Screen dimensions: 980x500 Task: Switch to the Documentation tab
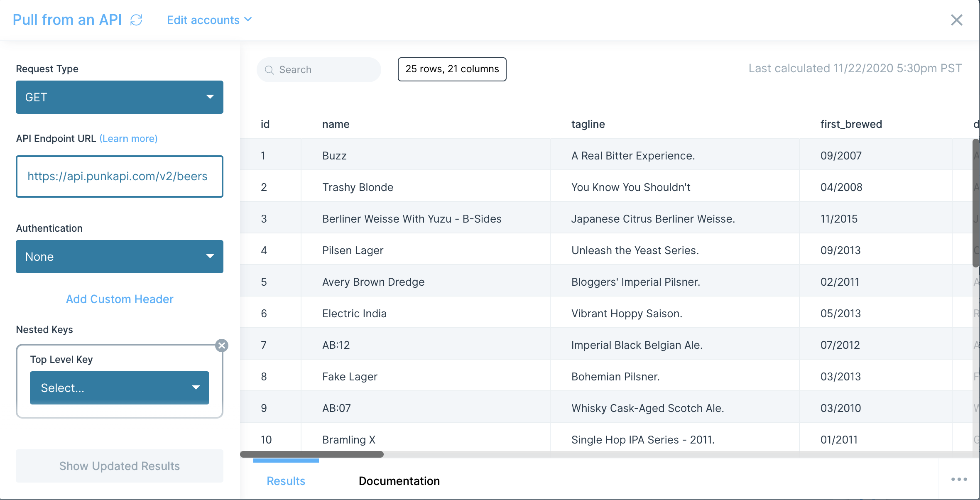[x=399, y=481]
